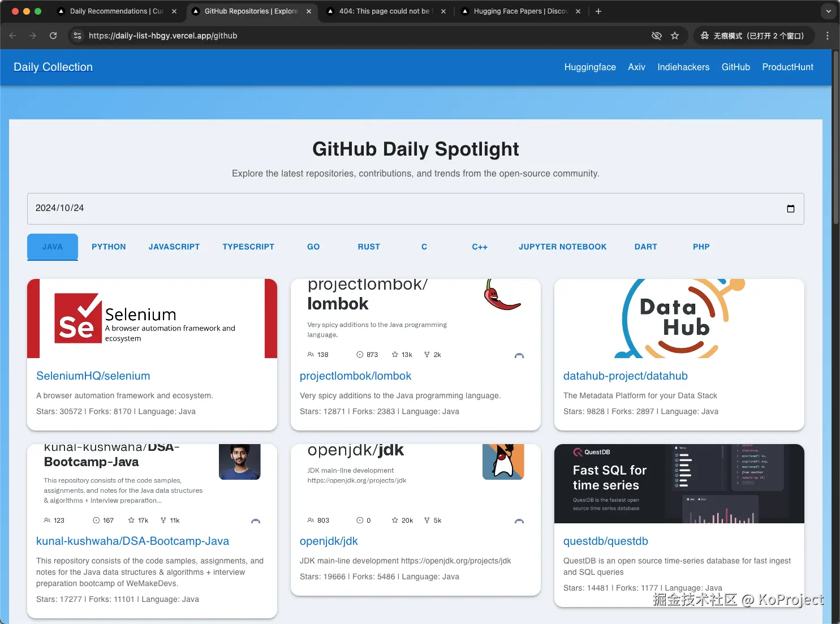Select the DART language tab
This screenshot has width=840, height=624.
tap(646, 247)
